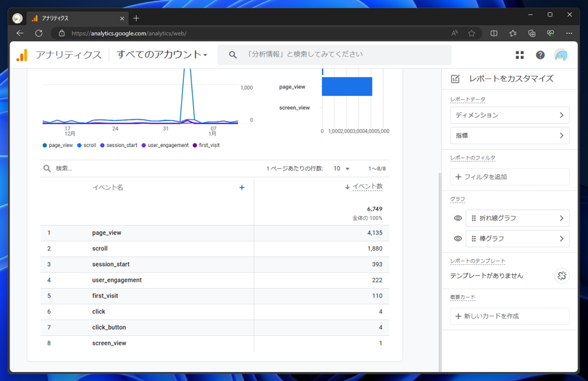Open the user_engagement event row
The width and height of the screenshot is (588, 381).
(x=215, y=280)
